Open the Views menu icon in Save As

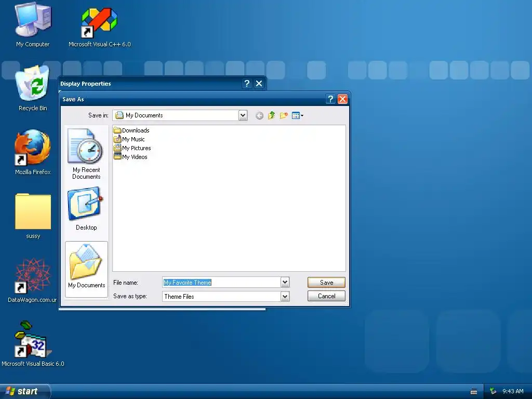[x=298, y=116]
